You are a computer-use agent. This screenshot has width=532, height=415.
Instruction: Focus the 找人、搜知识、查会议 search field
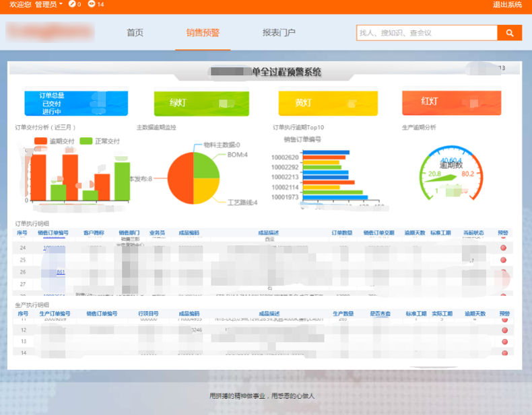[427, 33]
